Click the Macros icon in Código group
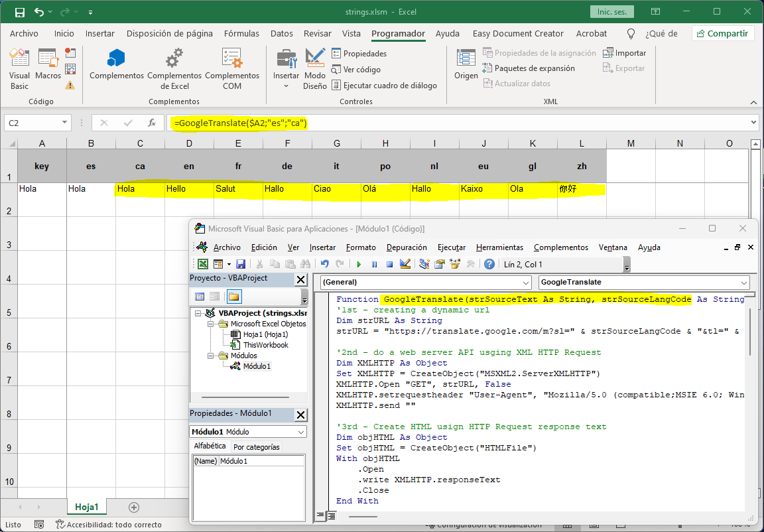 tap(48, 65)
